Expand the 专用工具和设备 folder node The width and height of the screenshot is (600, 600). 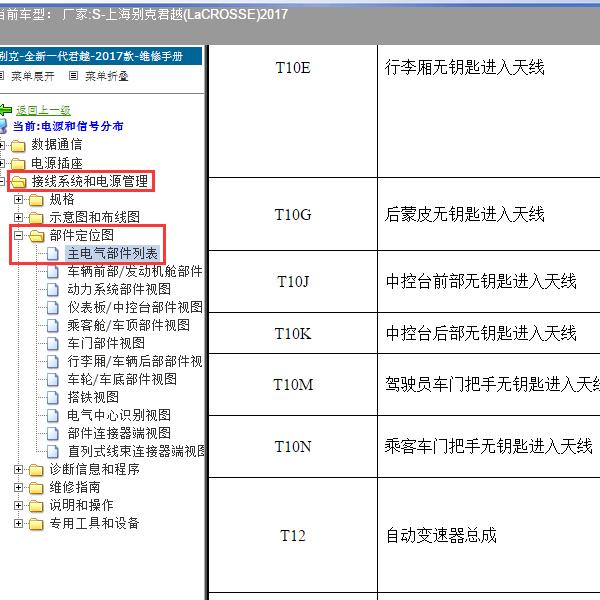(18, 523)
